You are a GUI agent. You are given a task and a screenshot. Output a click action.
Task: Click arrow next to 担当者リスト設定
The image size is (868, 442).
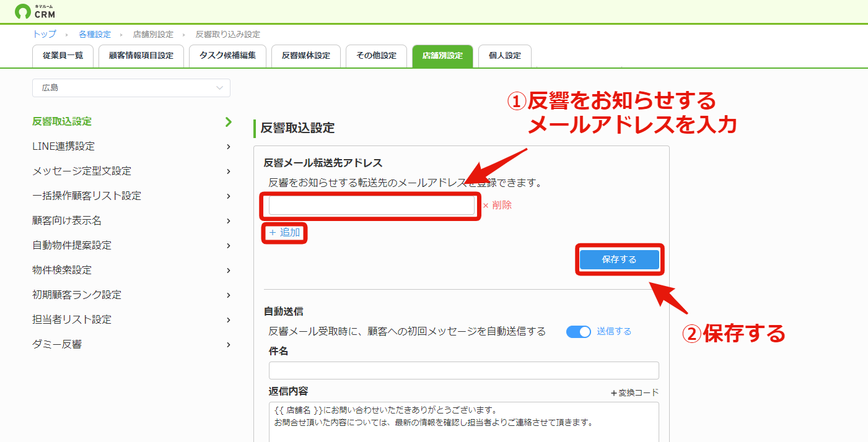pos(229,320)
